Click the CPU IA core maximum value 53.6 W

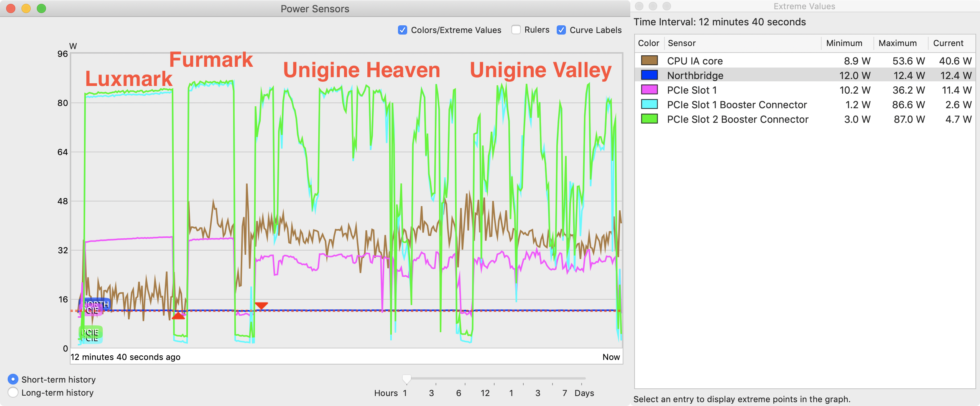908,61
